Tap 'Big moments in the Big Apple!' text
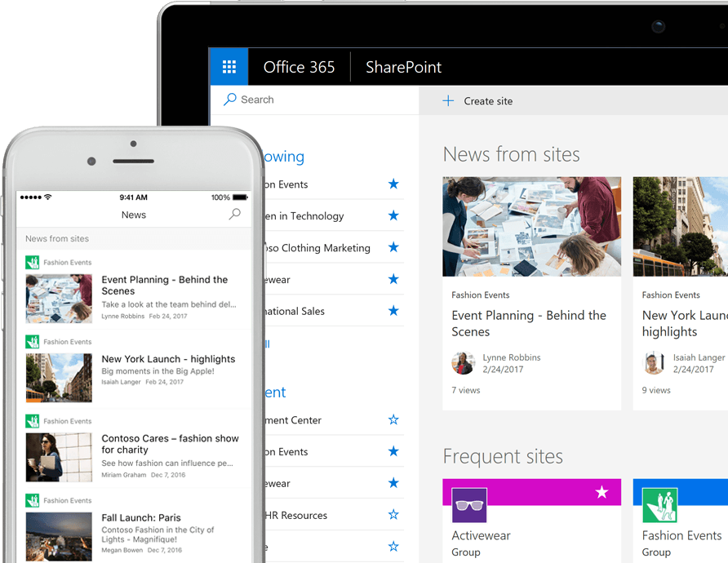The image size is (728, 563). coord(158,371)
